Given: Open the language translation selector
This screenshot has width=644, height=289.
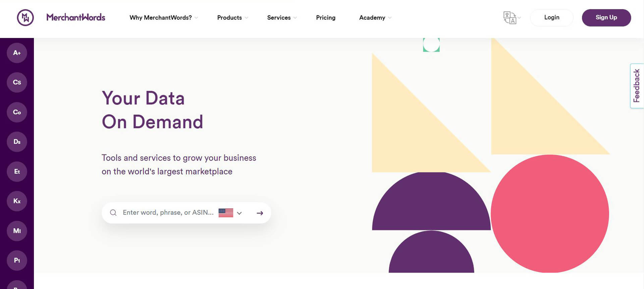Looking at the screenshot, I should click(x=511, y=17).
